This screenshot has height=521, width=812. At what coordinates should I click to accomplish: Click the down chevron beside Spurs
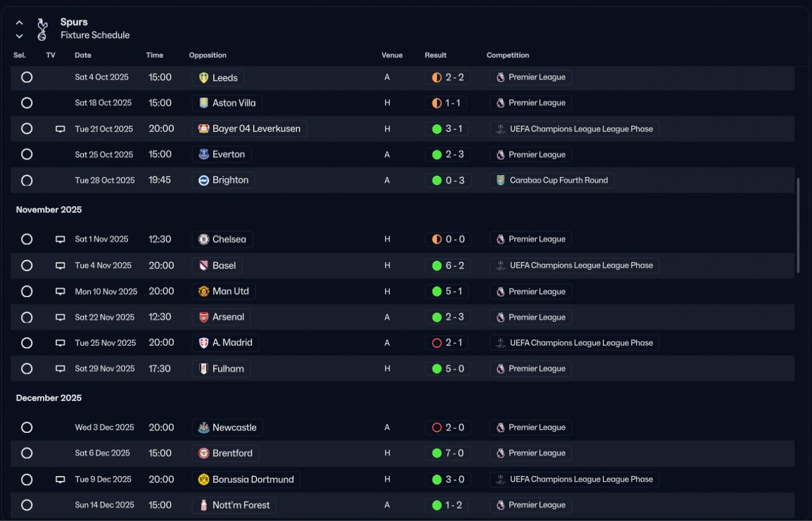pyautogui.click(x=20, y=36)
